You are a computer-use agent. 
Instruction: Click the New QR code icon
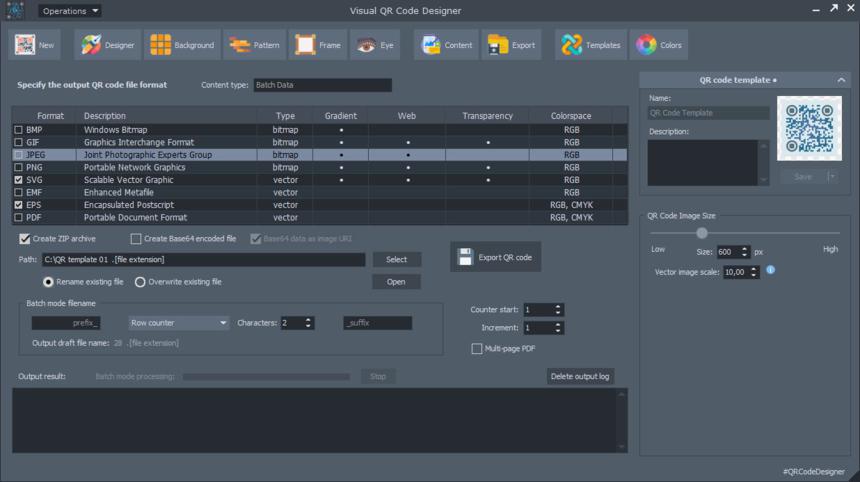[25, 45]
